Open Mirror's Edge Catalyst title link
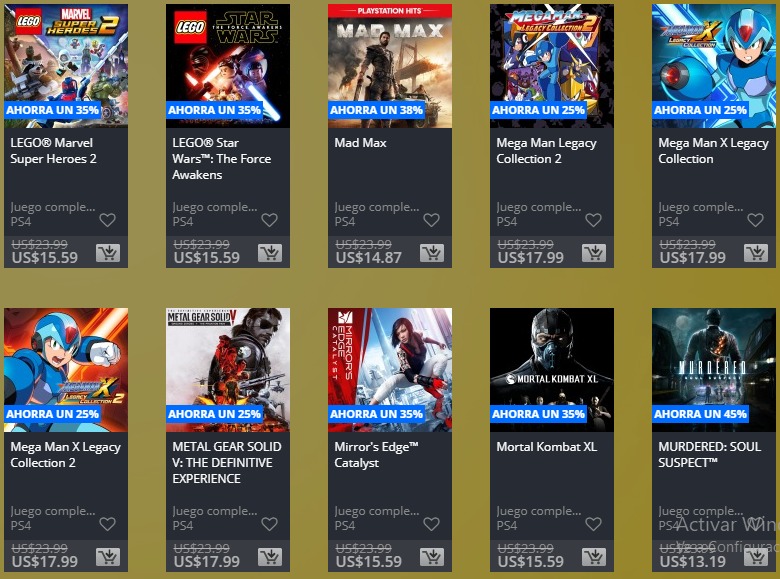 (x=376, y=455)
